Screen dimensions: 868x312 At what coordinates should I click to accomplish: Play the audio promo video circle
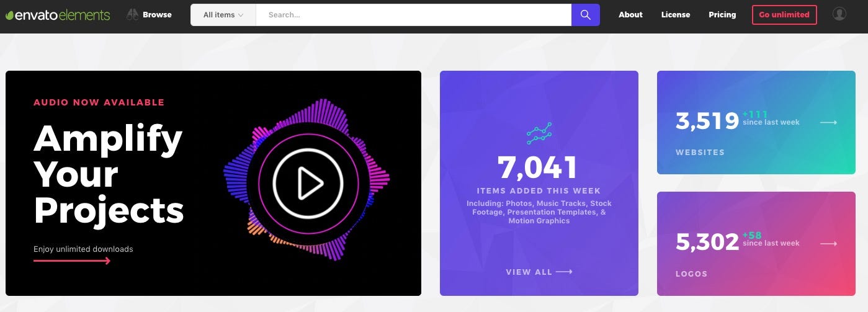click(x=308, y=183)
